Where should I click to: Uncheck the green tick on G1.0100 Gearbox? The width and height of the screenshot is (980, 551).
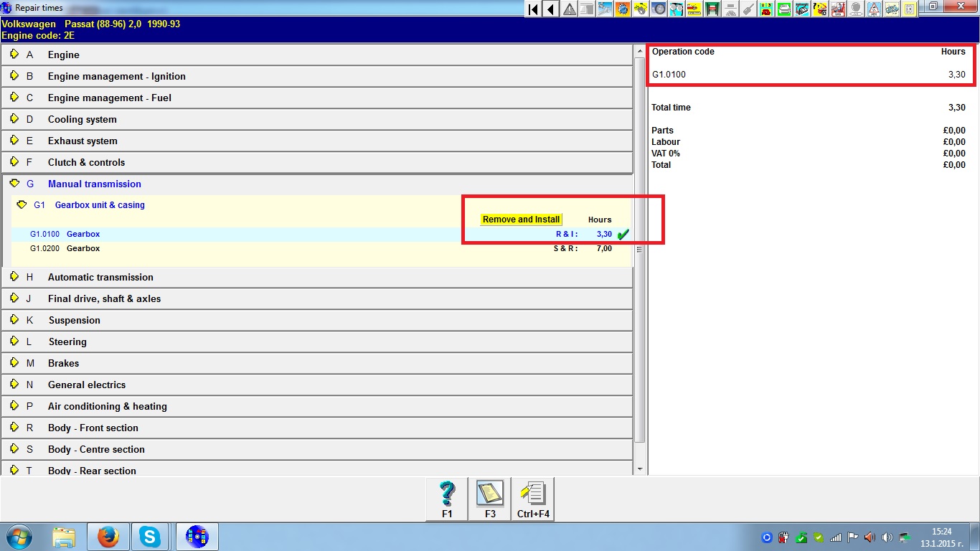tap(623, 234)
